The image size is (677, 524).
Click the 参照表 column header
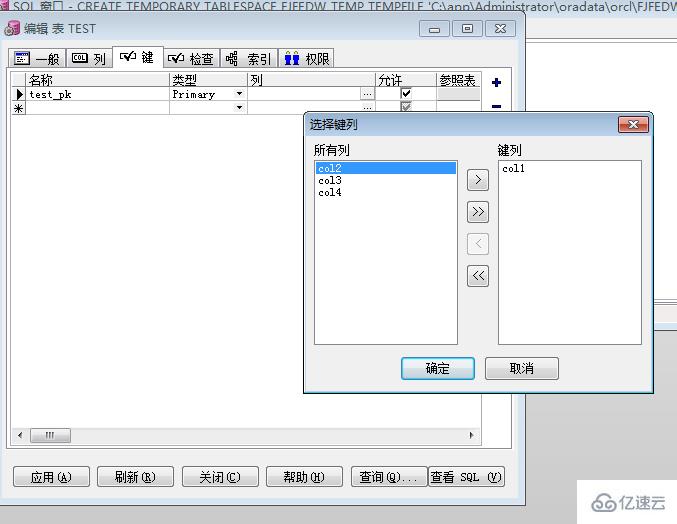(x=459, y=80)
